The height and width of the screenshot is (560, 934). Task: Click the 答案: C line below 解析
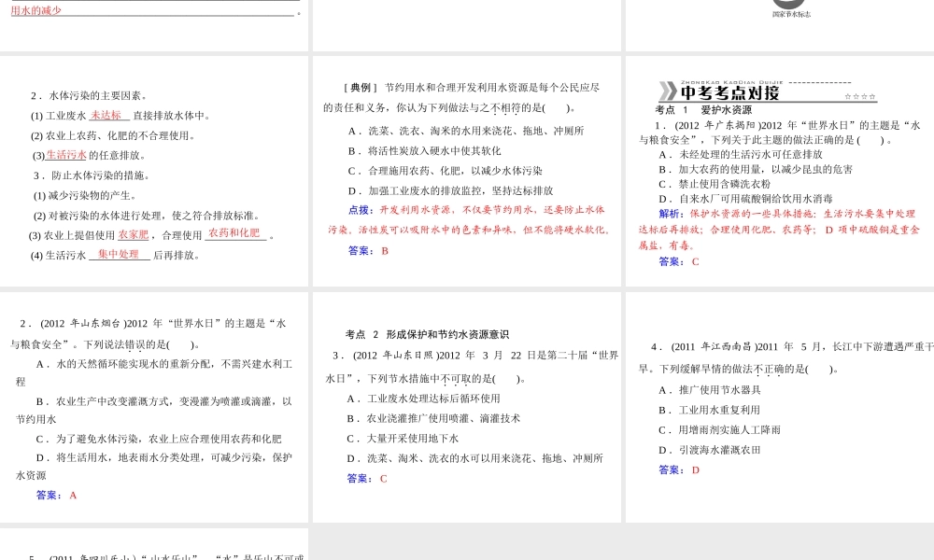tap(679, 262)
